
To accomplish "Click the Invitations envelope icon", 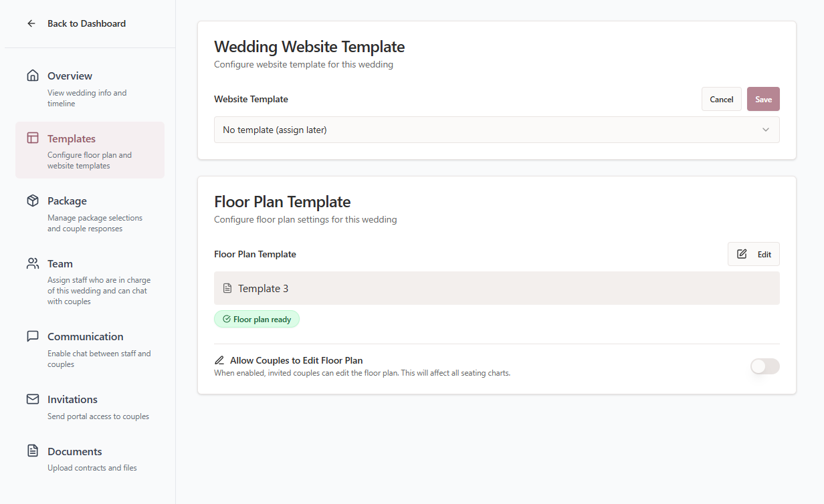I will click(33, 399).
